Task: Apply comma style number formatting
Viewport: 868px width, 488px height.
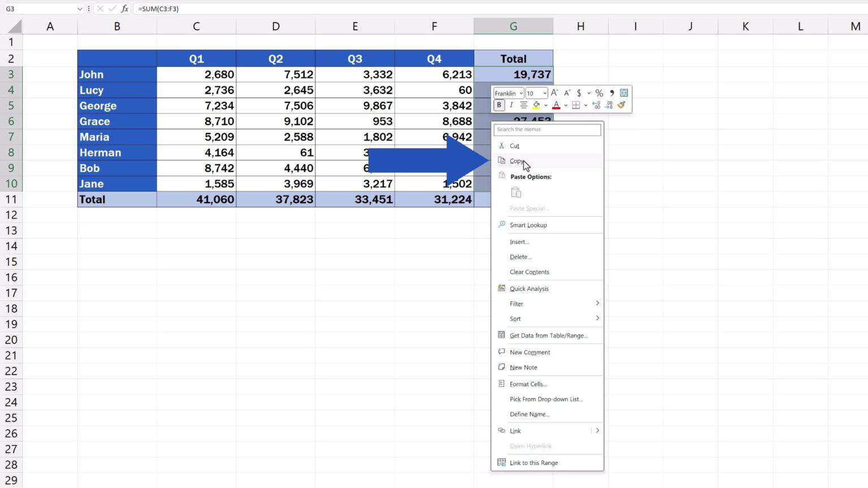Action: (611, 93)
